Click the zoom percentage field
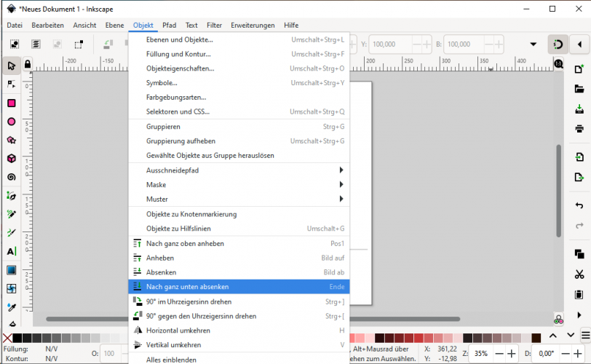This screenshot has width=591, height=364. pos(480,354)
